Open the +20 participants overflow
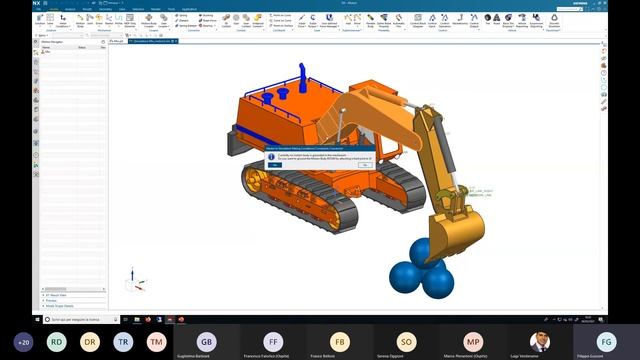The width and height of the screenshot is (640, 360). pos(23,342)
